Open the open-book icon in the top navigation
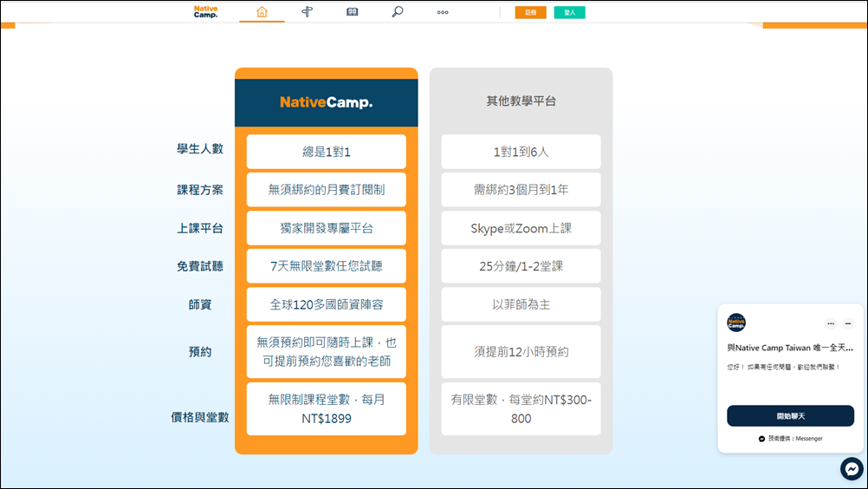The height and width of the screenshot is (489, 868). (352, 11)
